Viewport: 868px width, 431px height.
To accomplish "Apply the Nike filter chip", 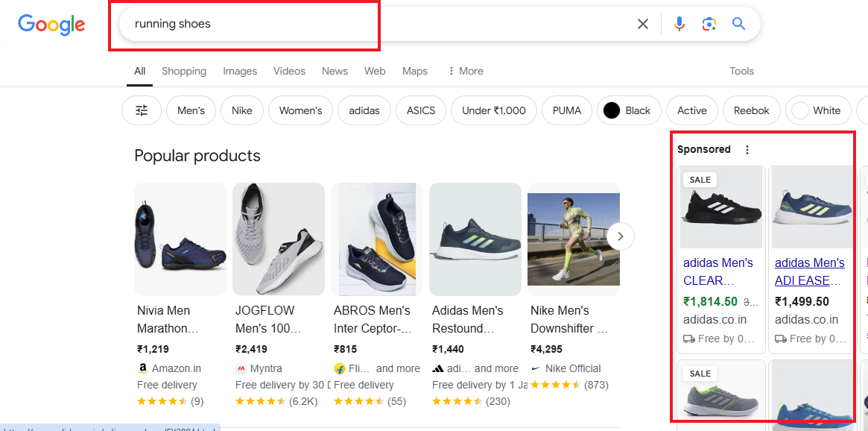I will 242,110.
